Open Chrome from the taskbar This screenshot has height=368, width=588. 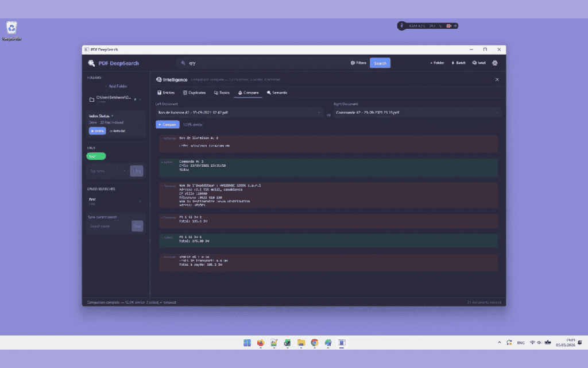pos(315,343)
